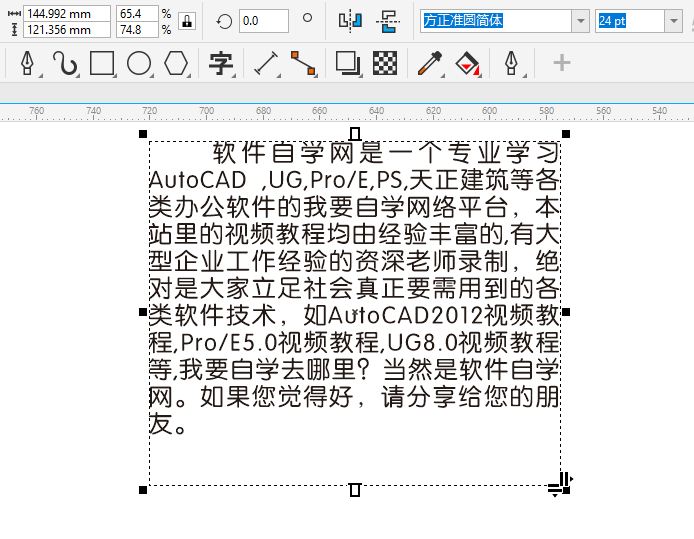Select the Polygon tool

[176, 63]
